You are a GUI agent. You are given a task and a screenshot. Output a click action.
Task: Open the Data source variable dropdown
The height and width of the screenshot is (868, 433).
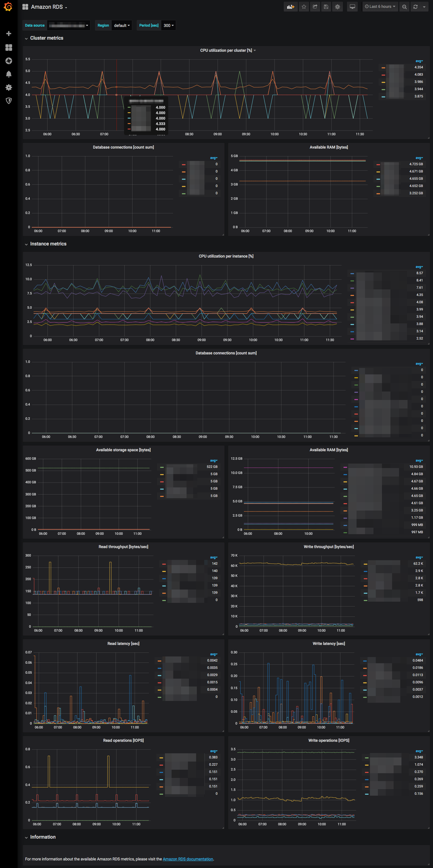click(x=69, y=26)
